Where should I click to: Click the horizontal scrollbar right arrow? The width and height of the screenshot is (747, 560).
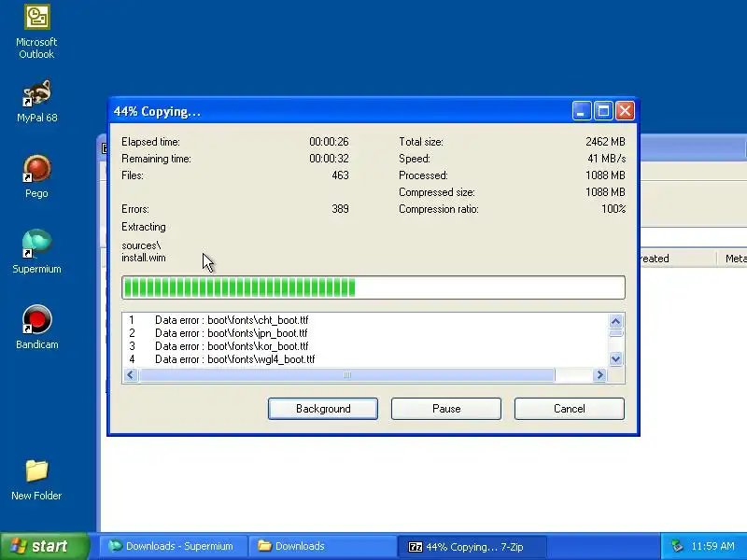coord(600,375)
